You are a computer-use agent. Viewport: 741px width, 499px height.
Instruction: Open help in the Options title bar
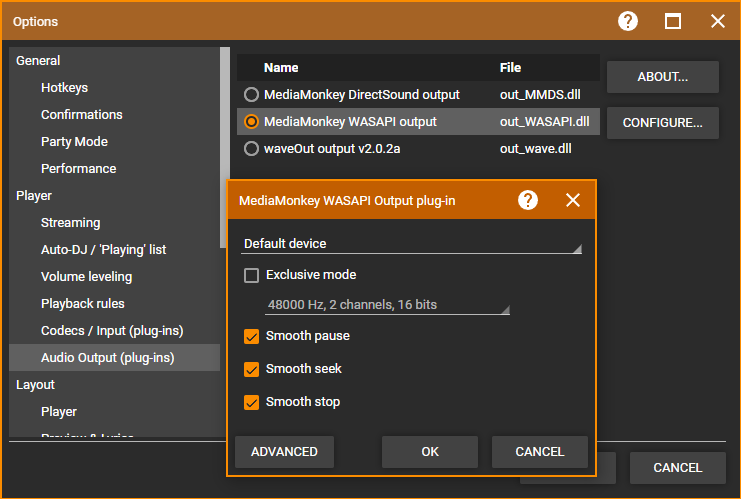pyautogui.click(x=628, y=21)
